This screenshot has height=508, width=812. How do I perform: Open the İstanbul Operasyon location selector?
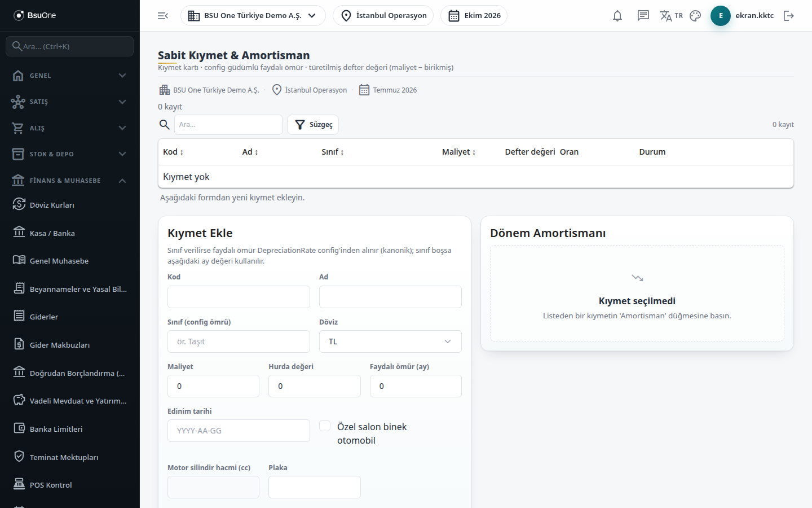point(383,16)
